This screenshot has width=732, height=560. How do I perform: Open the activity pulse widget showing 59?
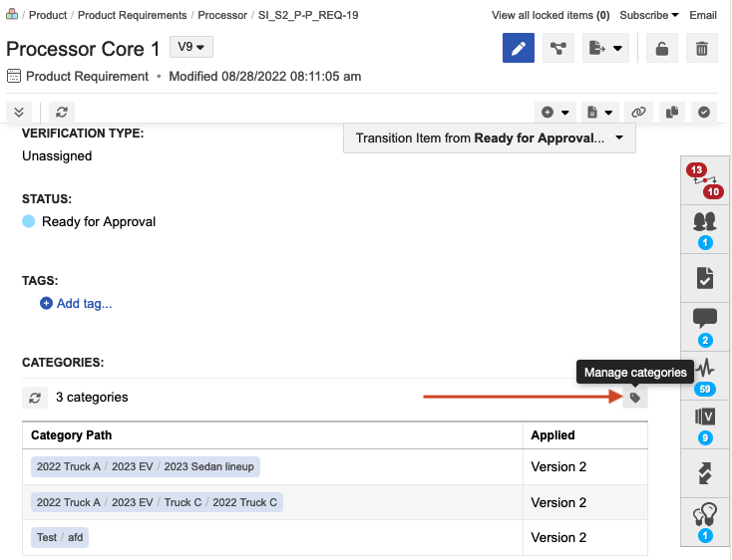[705, 375]
